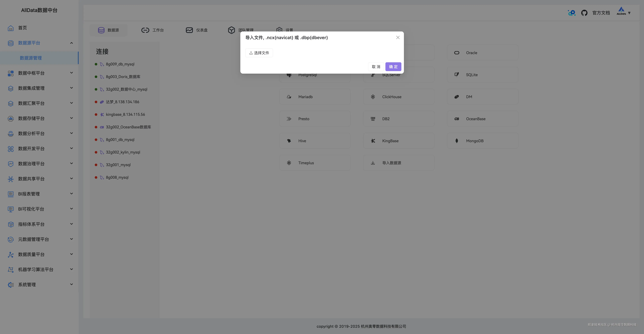Select the 数据源管理 menu item
Viewport: 644px width, 334px height.
point(31,58)
